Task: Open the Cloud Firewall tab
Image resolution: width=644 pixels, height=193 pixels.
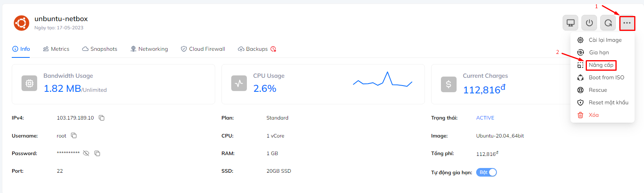Action: click(203, 49)
